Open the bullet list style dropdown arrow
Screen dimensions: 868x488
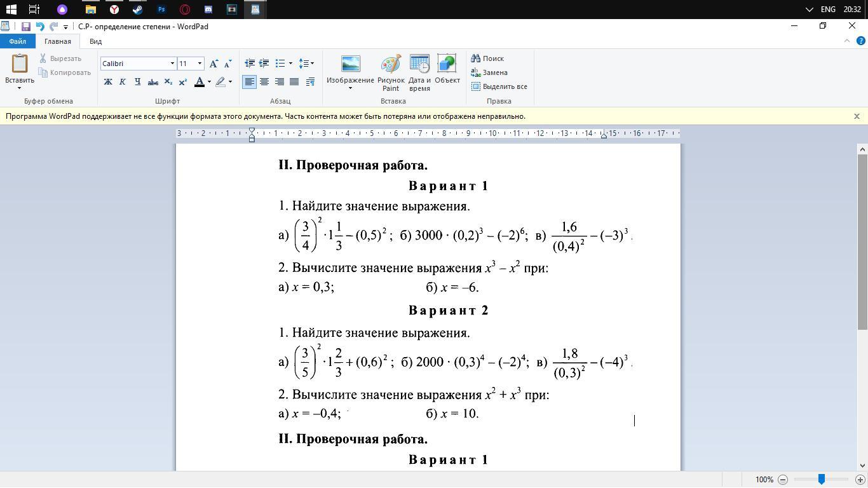tap(290, 64)
